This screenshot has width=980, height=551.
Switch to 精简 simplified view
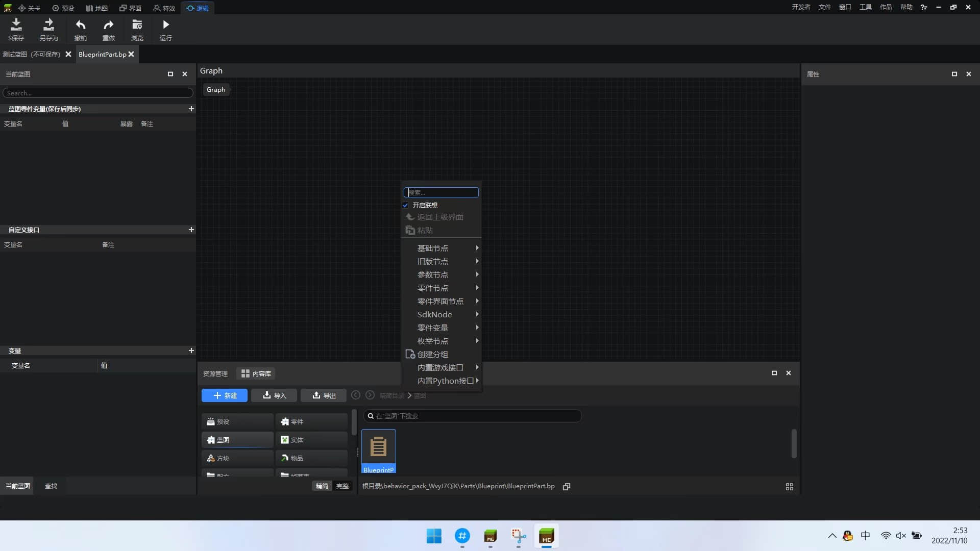[322, 486]
